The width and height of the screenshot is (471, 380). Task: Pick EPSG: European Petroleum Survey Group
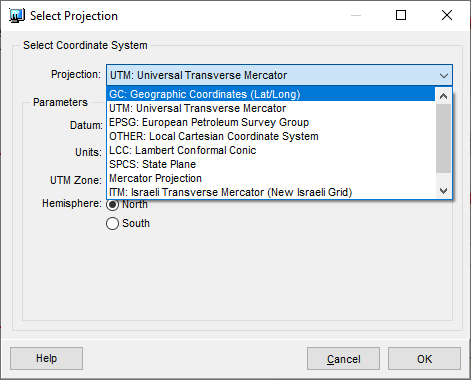click(x=271, y=122)
